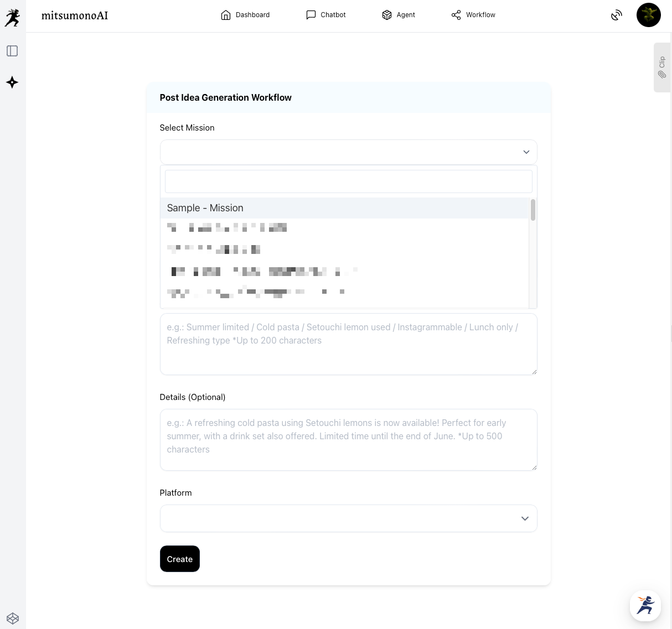Toggle the sidebar panel icon
672x629 pixels.
coord(12,51)
